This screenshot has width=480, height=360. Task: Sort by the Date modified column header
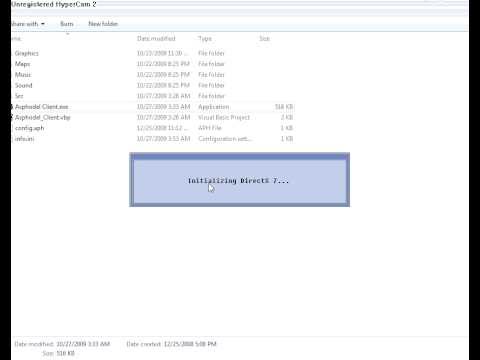tap(156, 39)
